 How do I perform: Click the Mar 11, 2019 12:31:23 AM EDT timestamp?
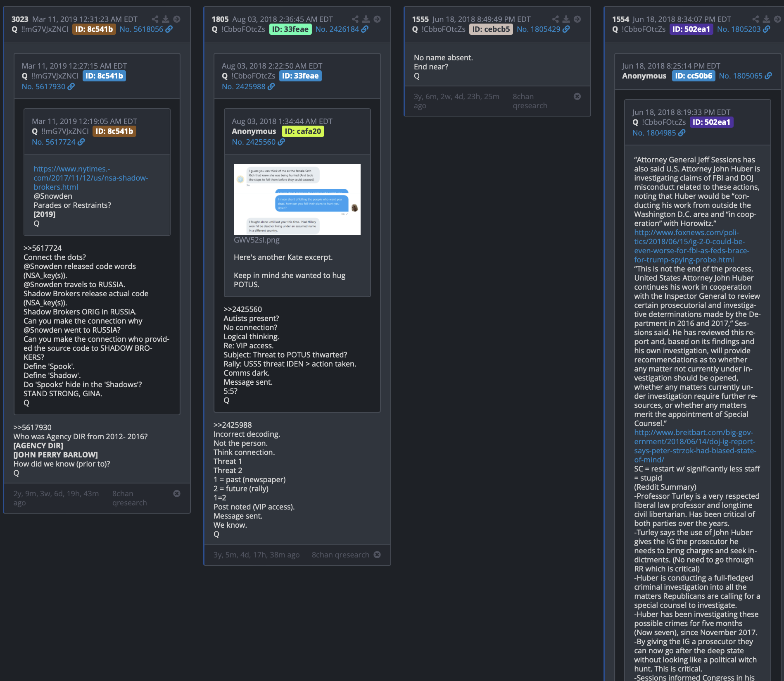(85, 19)
